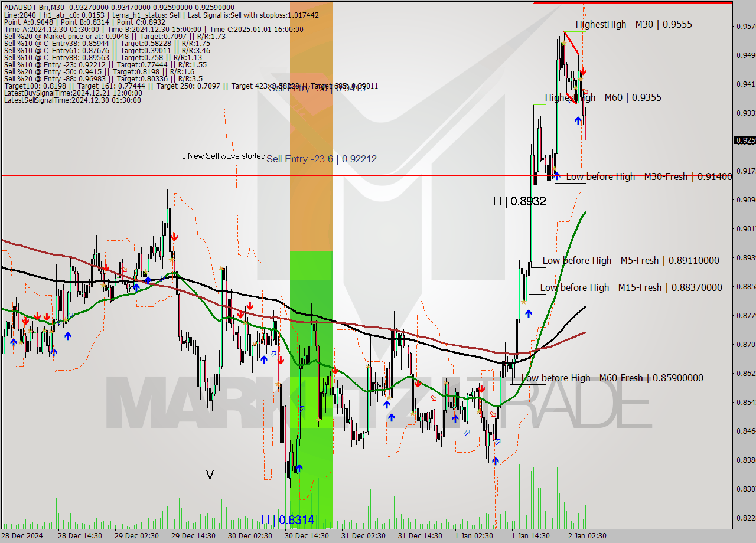
Task: Click the 0.854 price axis value
Action: (745, 402)
